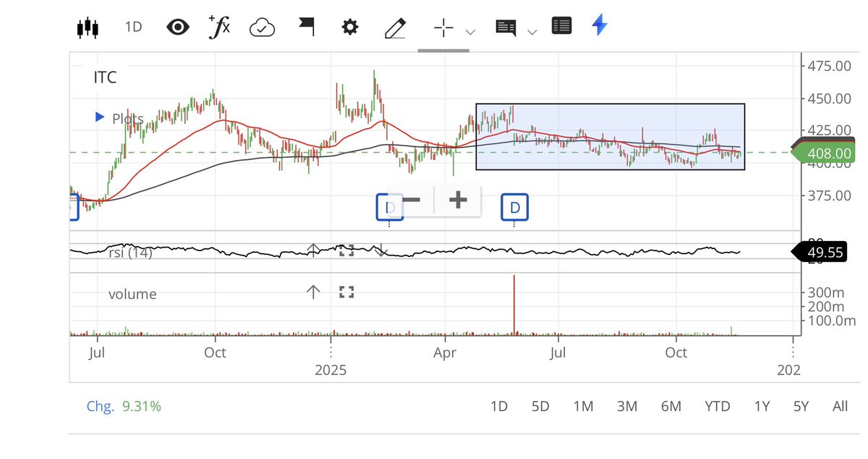
Task: Click the 2025 year label on time axis
Action: [x=331, y=370]
